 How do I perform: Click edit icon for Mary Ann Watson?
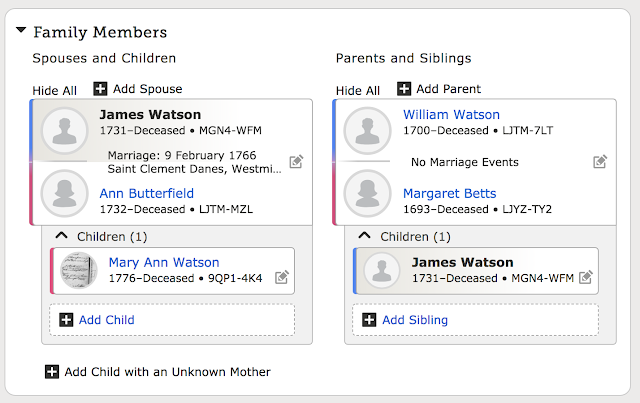pyautogui.click(x=282, y=277)
